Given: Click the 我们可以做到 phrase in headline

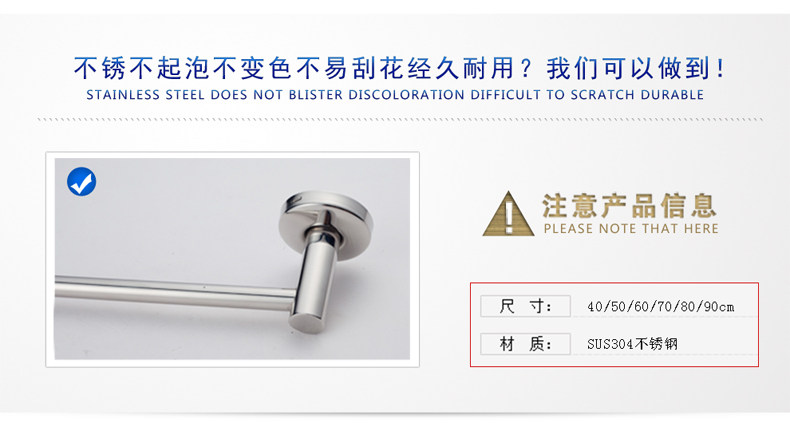Looking at the screenshot, I should [x=629, y=68].
